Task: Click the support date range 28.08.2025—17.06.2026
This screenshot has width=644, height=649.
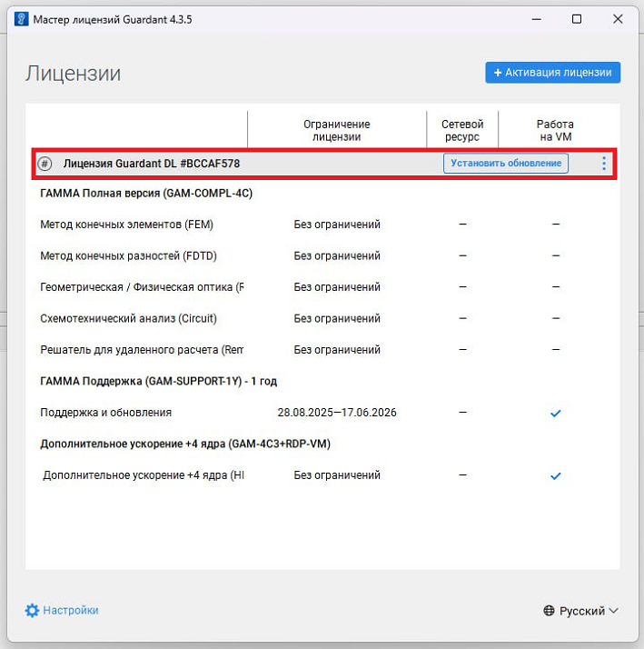Action: [337, 413]
